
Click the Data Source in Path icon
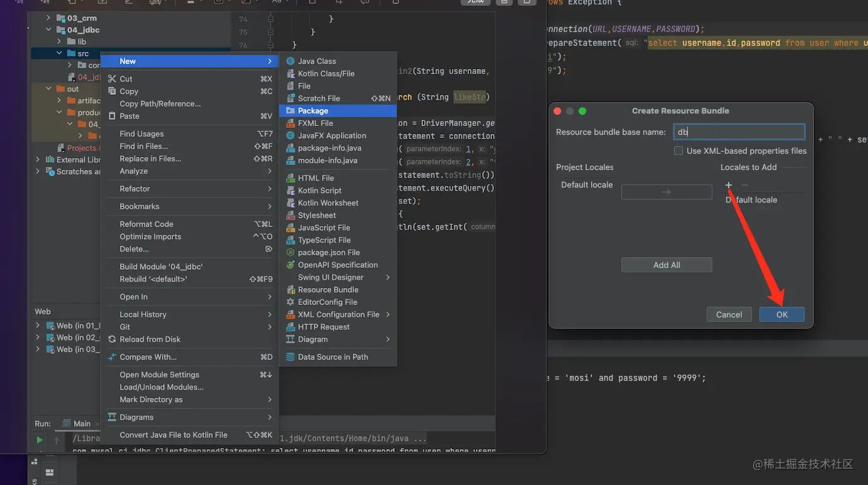tap(291, 357)
